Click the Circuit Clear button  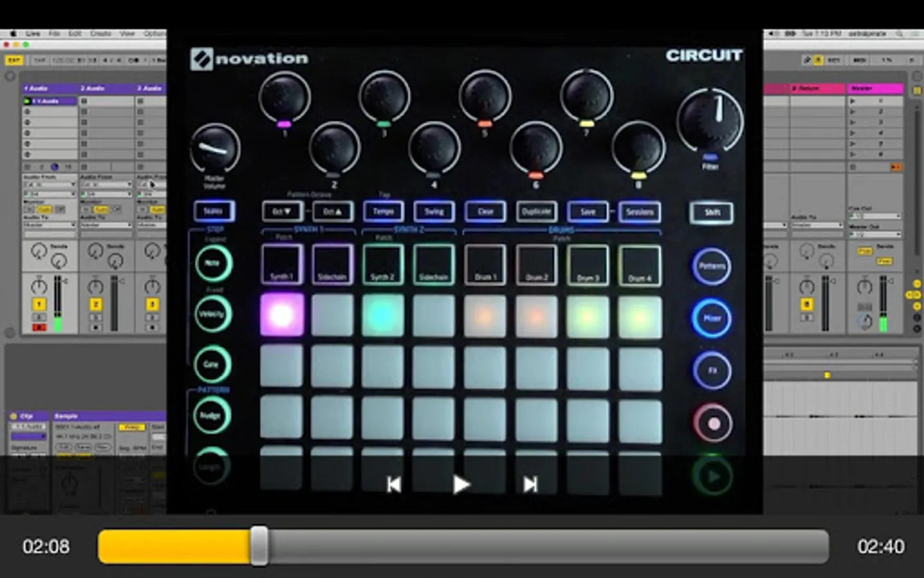point(485,211)
